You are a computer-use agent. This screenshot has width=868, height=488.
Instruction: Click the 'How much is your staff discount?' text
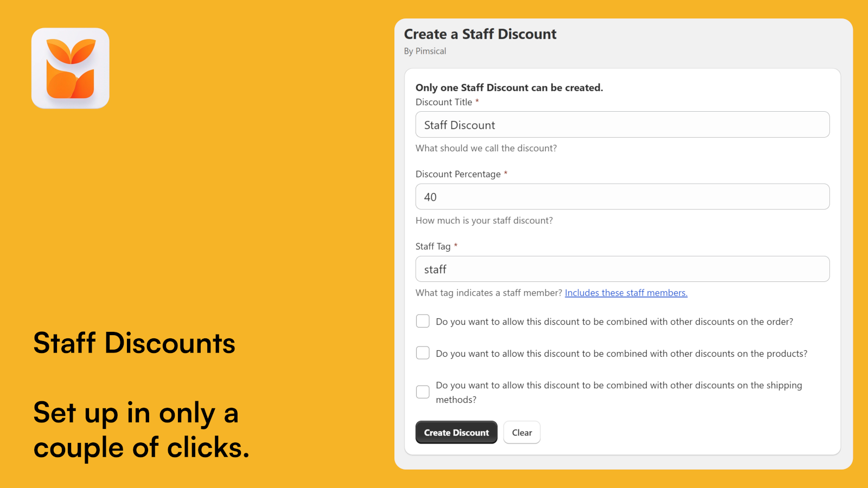tap(484, 220)
